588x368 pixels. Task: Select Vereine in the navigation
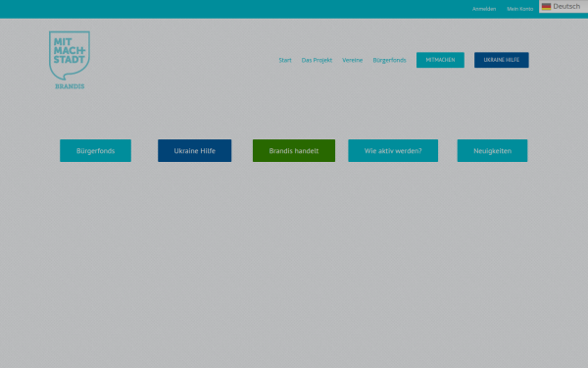(x=352, y=60)
